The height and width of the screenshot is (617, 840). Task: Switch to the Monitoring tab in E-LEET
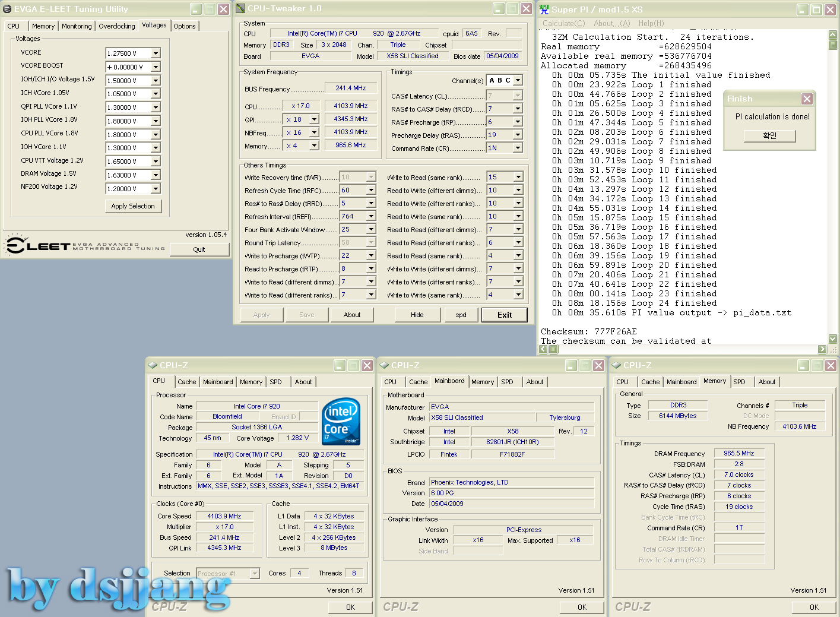(77, 26)
